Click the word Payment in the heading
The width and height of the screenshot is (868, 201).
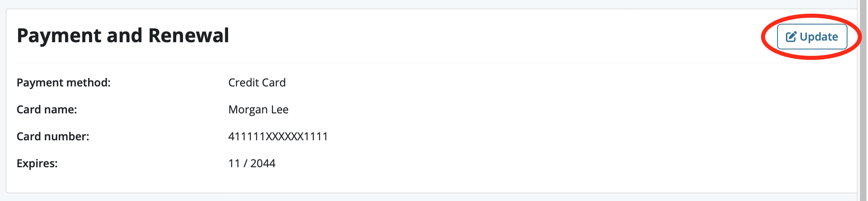point(59,35)
